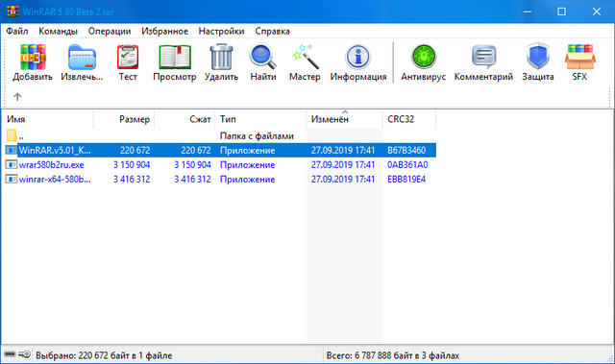Screen dimensions: 615x364
Task: Open the Операции menu
Action: click(x=110, y=31)
